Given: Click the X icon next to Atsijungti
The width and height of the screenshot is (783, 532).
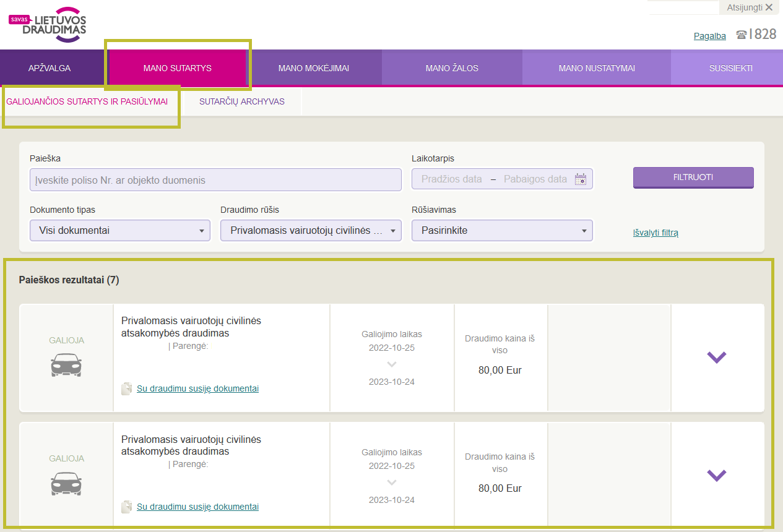Looking at the screenshot, I should click(x=769, y=7).
